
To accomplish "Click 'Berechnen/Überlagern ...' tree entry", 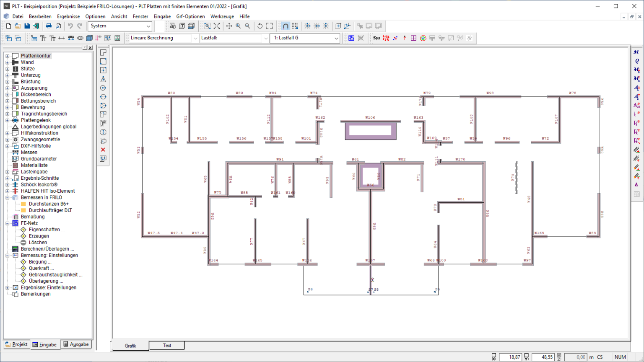I will tap(47, 249).
